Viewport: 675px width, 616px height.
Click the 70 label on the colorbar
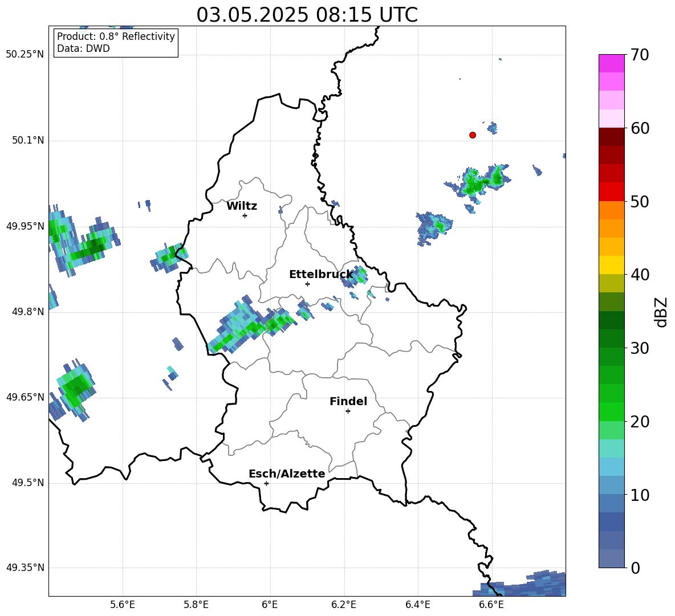[x=640, y=55]
